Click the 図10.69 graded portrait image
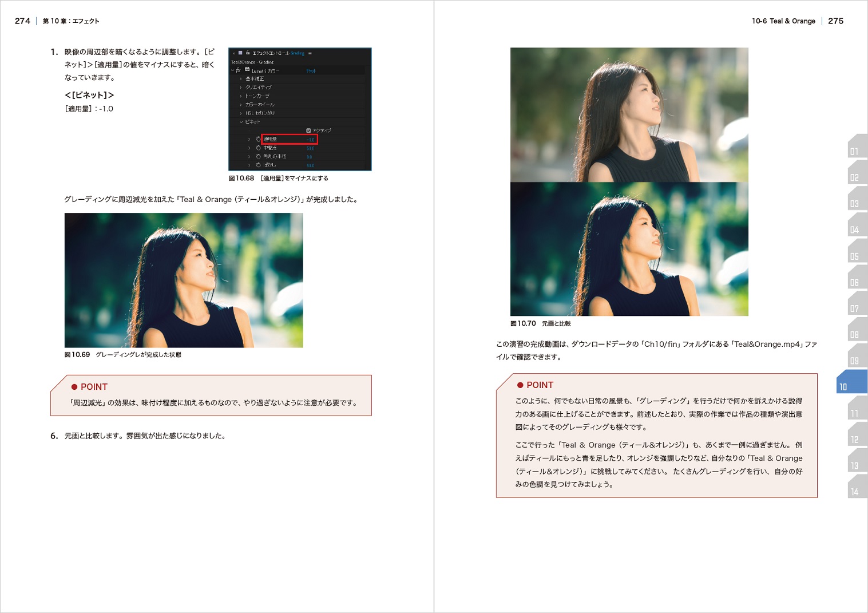The image size is (868, 613). pyautogui.click(x=184, y=280)
